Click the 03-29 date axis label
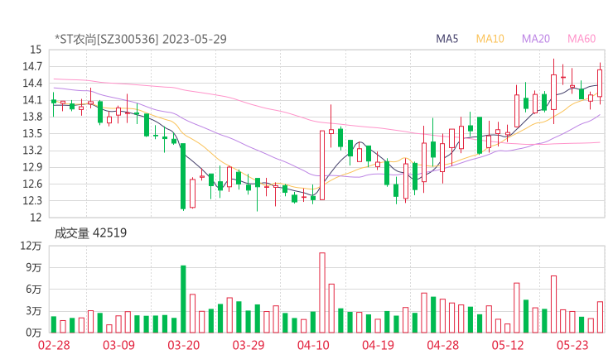This screenshot has height=364, width=613. (x=249, y=345)
